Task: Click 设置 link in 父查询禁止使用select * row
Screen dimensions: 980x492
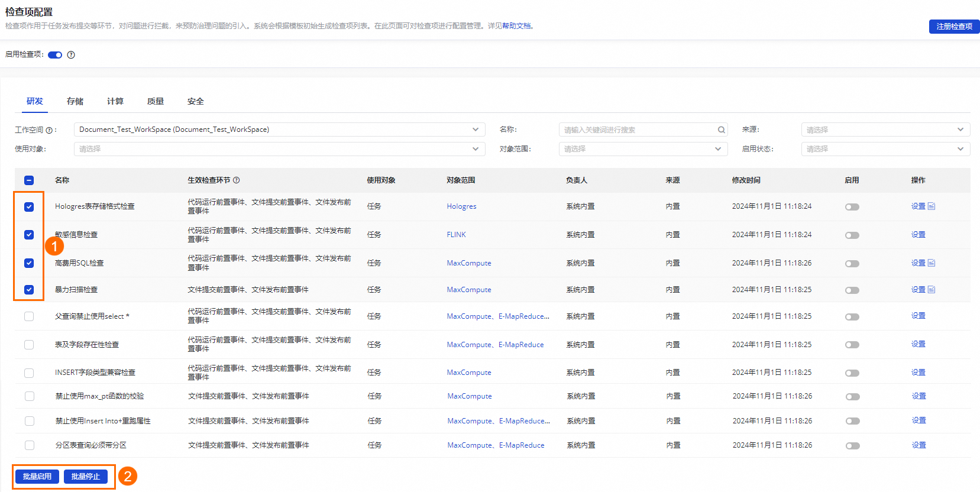Action: 918,316
